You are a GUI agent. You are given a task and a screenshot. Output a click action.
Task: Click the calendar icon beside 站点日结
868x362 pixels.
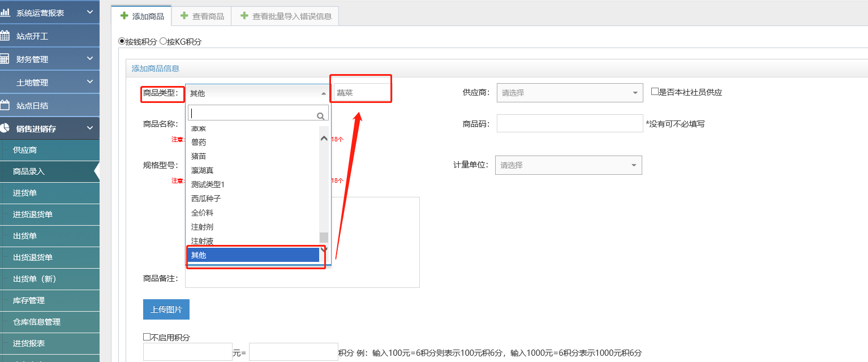point(5,105)
